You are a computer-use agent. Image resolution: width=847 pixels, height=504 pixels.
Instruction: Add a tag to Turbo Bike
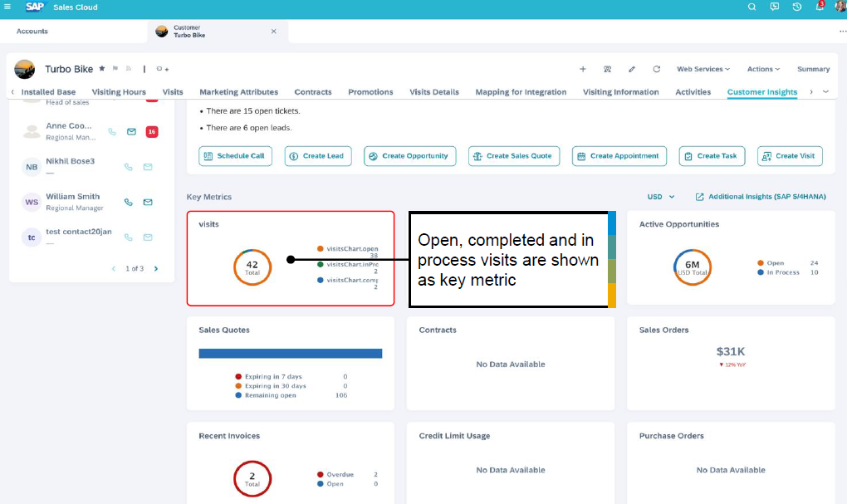(163, 69)
